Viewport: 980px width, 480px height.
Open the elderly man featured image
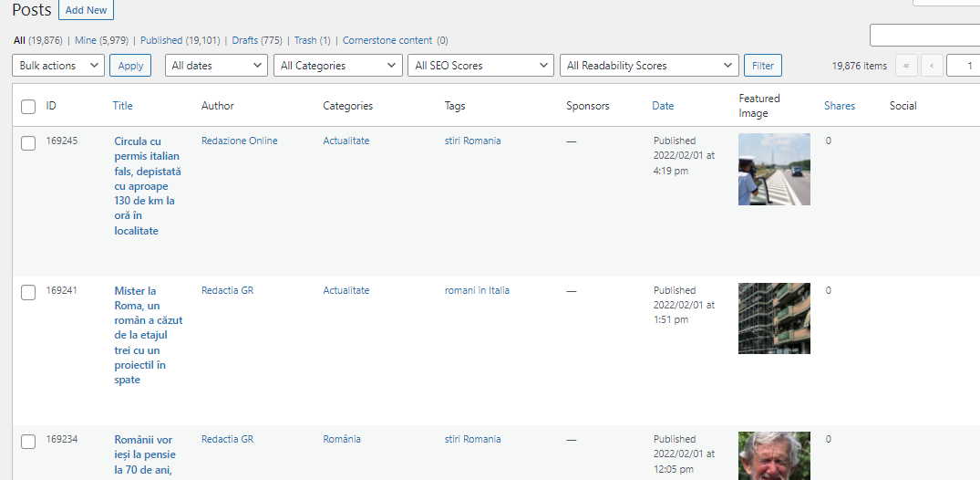(x=774, y=455)
